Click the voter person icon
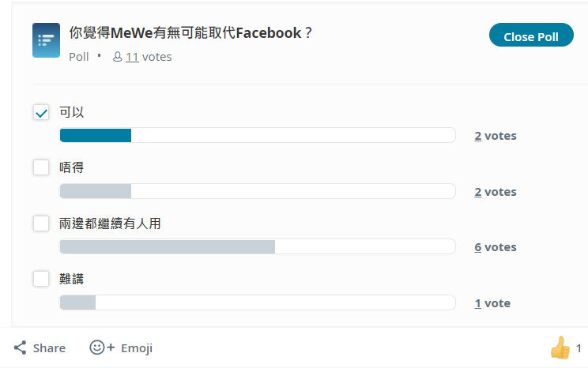Screen dimensions: 588x368 click(118, 57)
